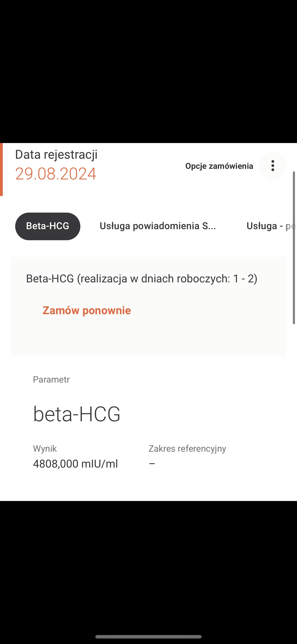Open the cut-off "Usługa - po" tab
Screen dimensions: 297x644
tap(270, 226)
